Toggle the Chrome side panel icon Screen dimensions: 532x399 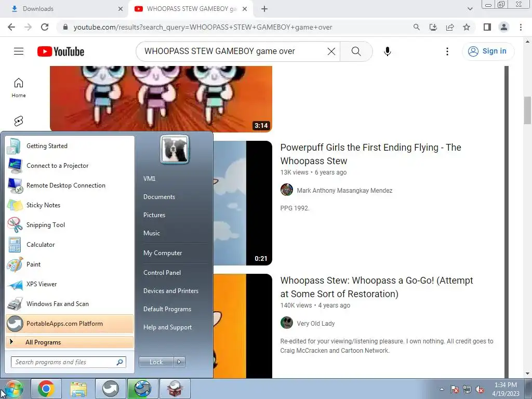pos(487,27)
